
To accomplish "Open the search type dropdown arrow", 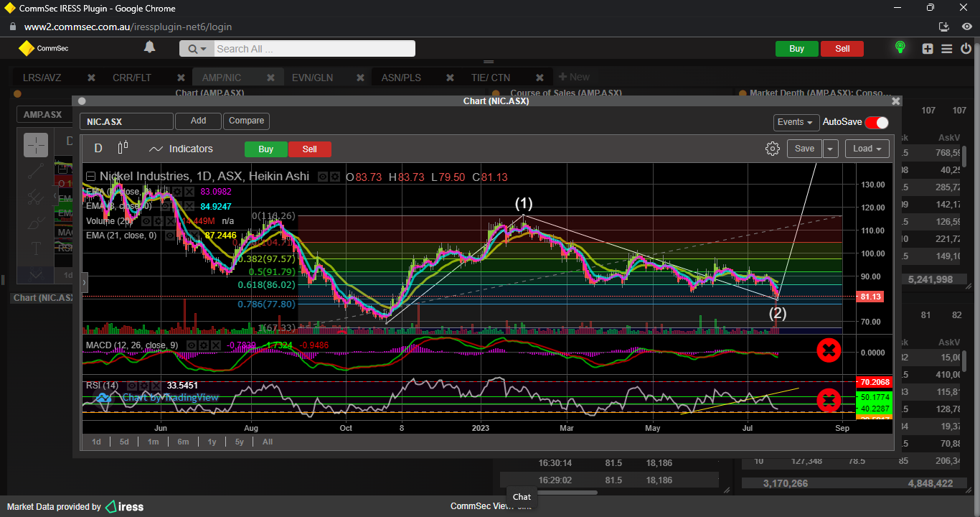I will click(x=197, y=49).
